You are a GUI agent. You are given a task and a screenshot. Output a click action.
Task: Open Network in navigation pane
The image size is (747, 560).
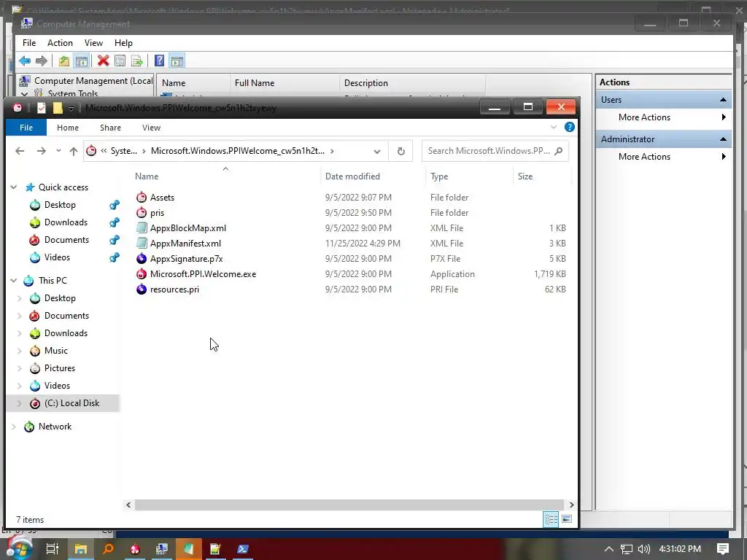tap(55, 427)
